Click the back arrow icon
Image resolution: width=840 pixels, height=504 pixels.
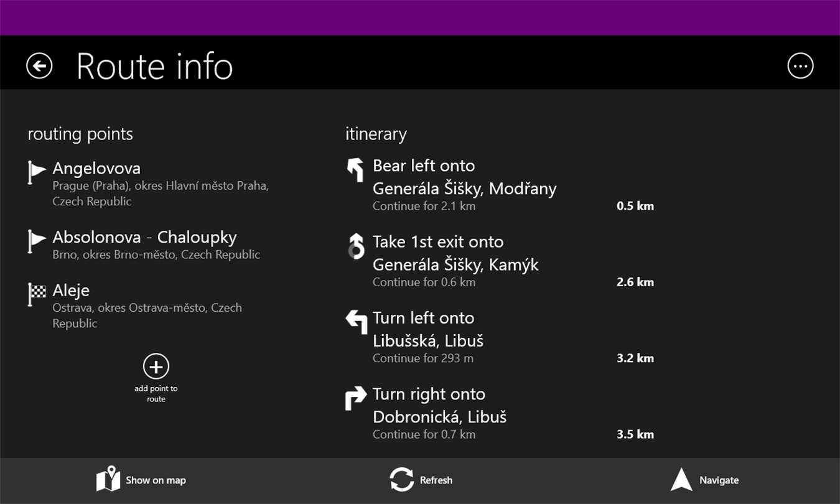point(39,66)
